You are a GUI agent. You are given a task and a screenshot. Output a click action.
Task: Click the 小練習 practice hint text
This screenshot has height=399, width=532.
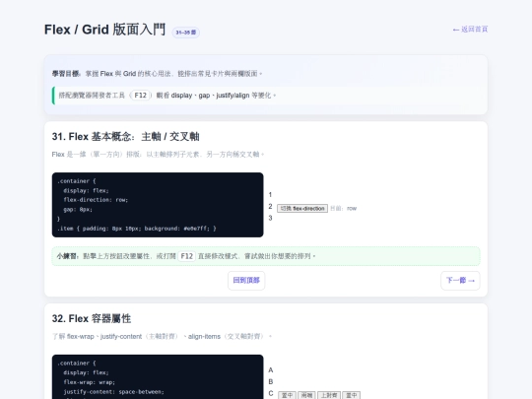pos(186,256)
